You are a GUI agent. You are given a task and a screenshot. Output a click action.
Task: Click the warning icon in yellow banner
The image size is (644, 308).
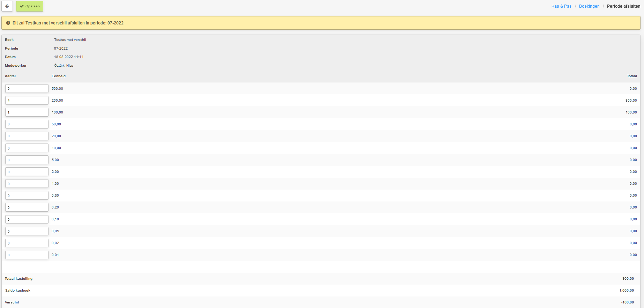8,23
